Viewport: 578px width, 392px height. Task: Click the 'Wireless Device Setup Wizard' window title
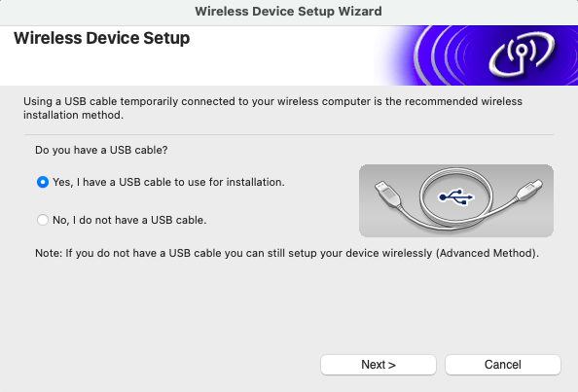pos(289,12)
